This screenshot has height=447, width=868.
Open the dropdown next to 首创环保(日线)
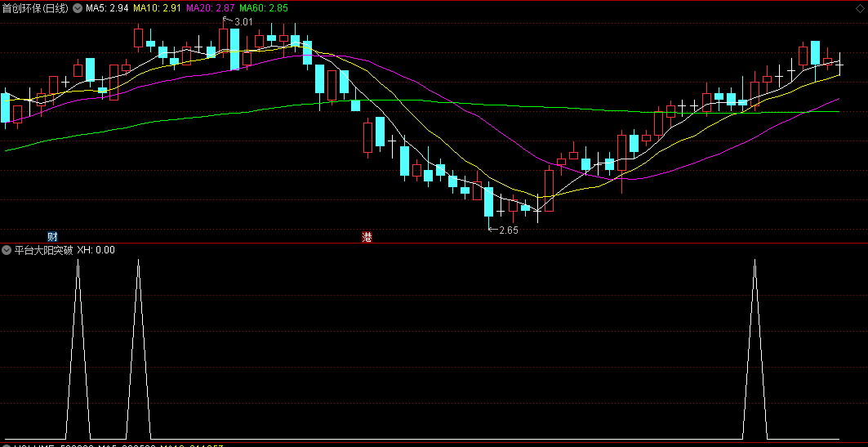(77, 8)
